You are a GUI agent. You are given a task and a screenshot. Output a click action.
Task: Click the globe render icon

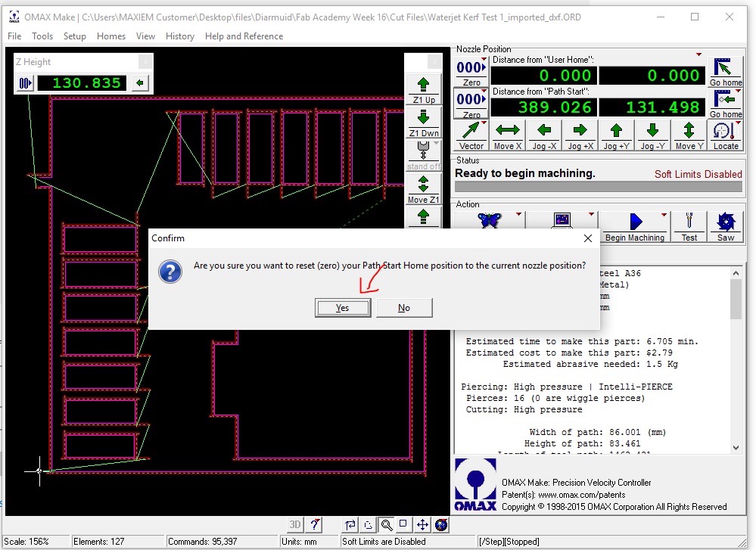pyautogui.click(x=440, y=524)
